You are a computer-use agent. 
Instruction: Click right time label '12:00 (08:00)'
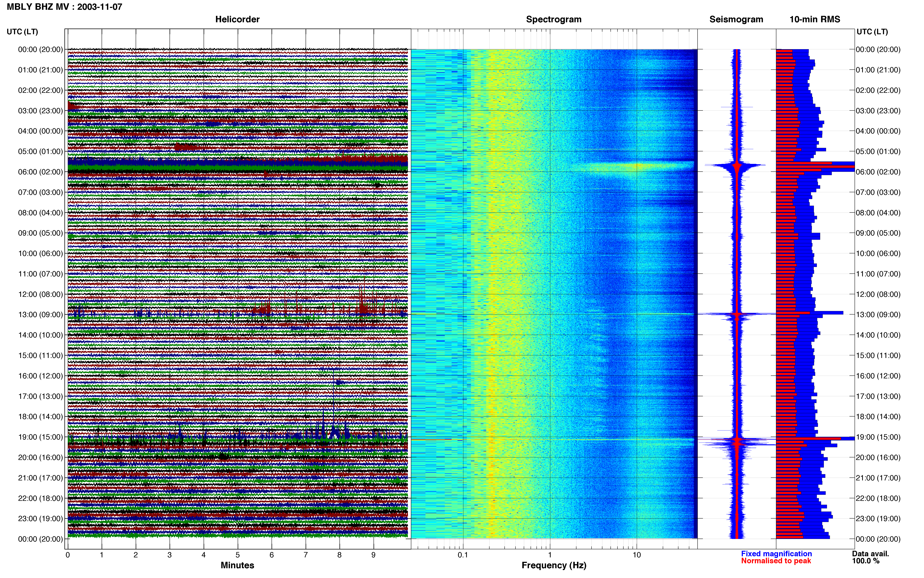(878, 294)
